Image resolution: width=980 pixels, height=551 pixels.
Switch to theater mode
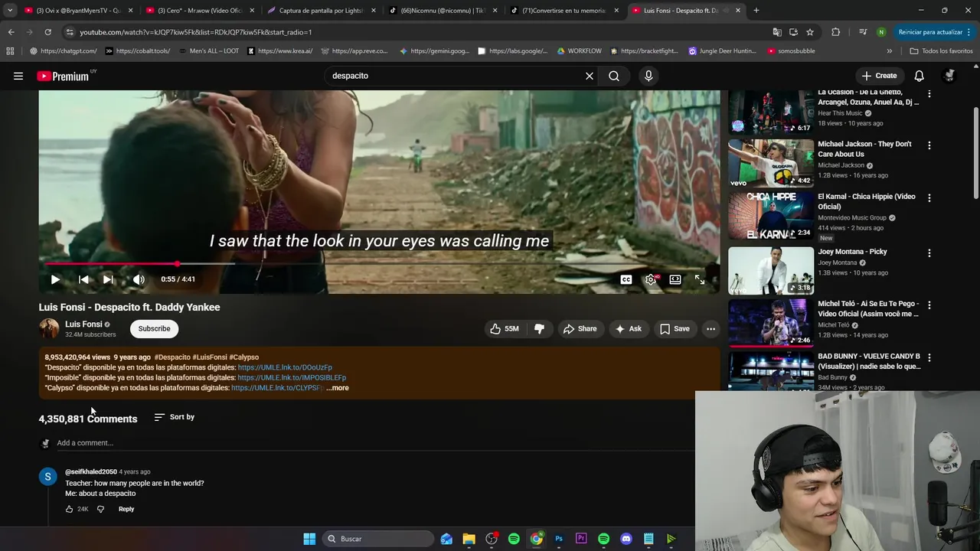675,279
